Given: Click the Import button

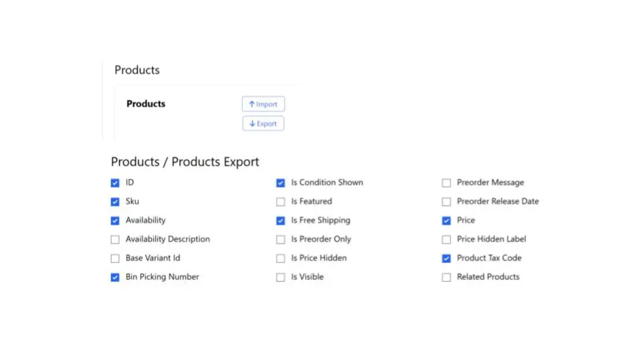Looking at the screenshot, I should click(263, 104).
